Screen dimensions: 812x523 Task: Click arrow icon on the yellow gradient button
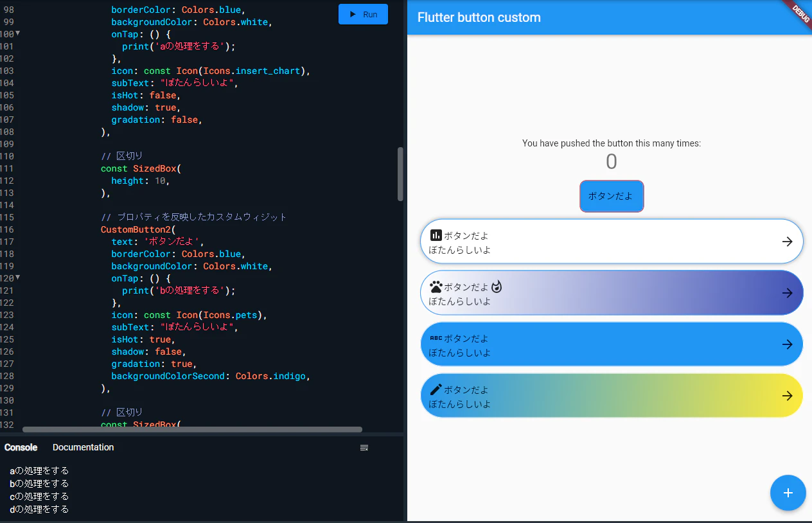(x=787, y=396)
